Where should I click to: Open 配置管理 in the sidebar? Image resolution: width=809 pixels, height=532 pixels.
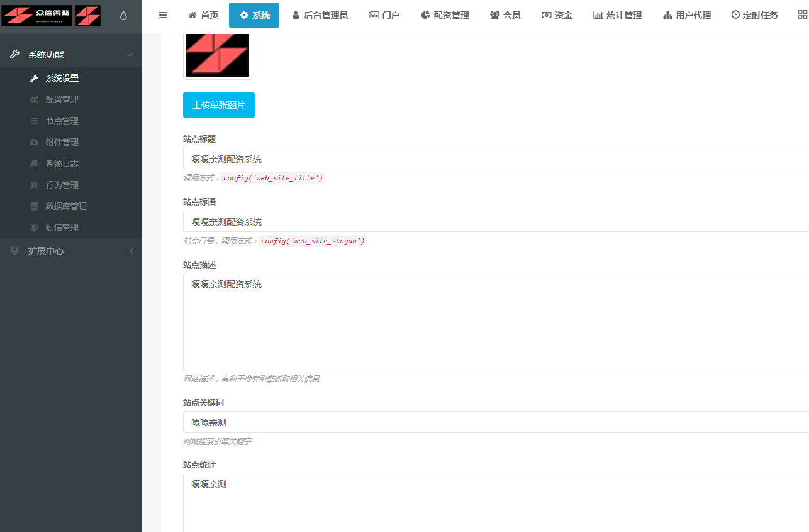tap(62, 99)
